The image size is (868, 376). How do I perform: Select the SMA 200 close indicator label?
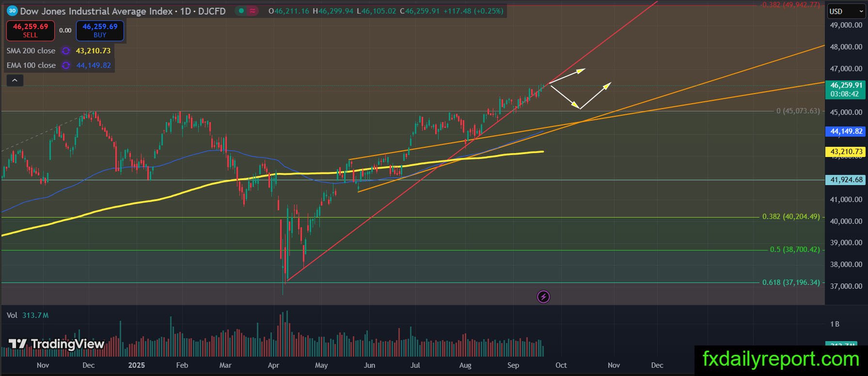click(x=31, y=51)
